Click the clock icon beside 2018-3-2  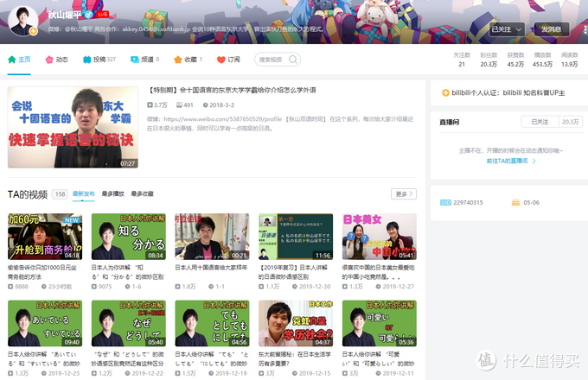point(205,105)
